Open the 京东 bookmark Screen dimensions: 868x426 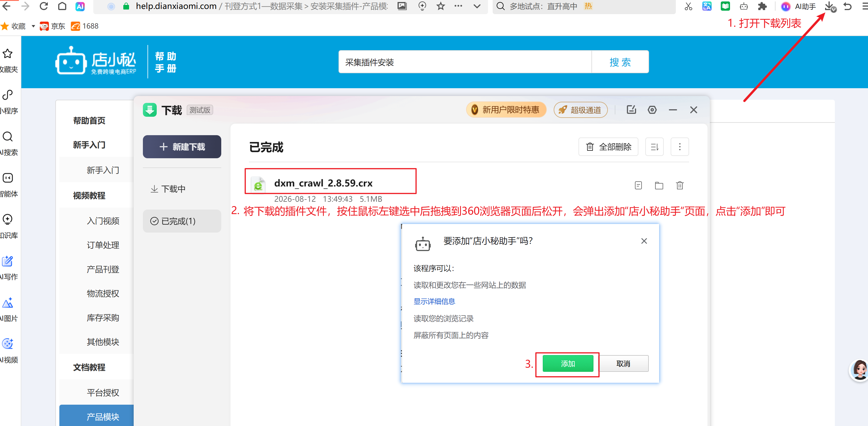(x=52, y=26)
